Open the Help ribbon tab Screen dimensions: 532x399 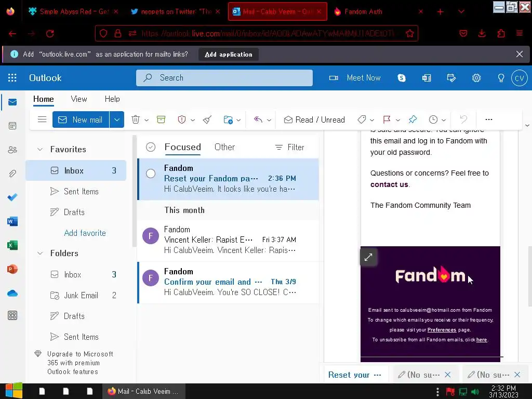(x=112, y=99)
